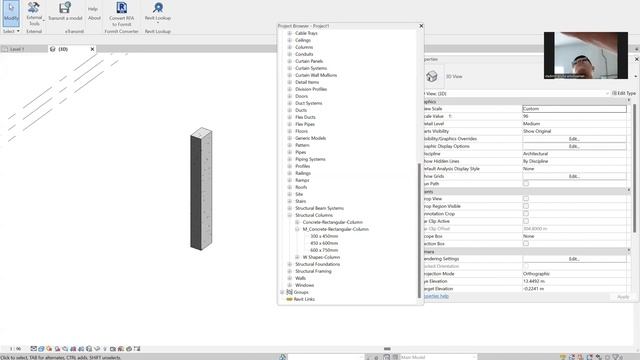Toggle sun path in view control bar

pos(49,349)
